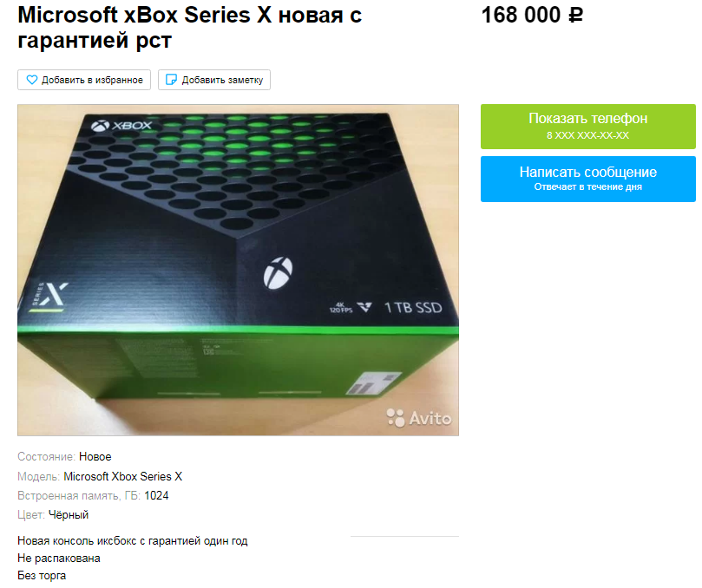Image resolution: width=702 pixels, height=588 pixels.
Task: Click the heart icon to favorite listing
Action: [32, 80]
